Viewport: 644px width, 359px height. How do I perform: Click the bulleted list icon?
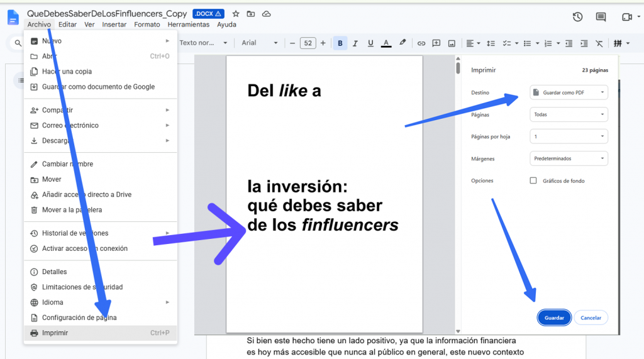point(528,43)
